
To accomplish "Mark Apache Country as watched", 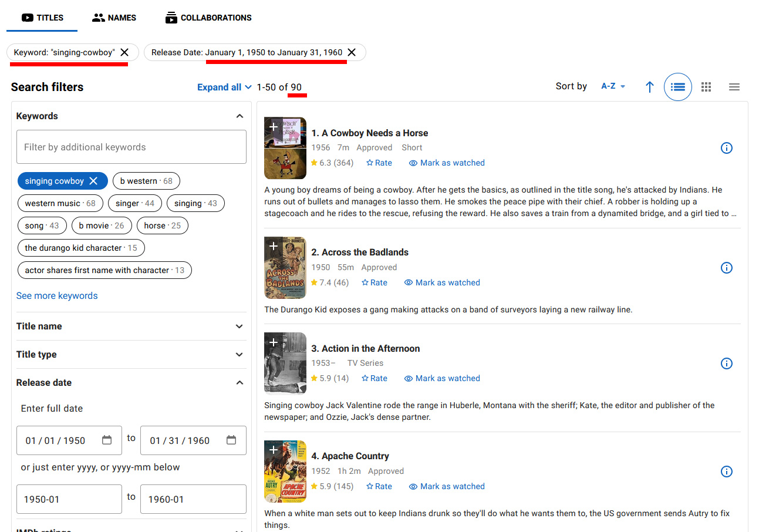I will point(447,486).
